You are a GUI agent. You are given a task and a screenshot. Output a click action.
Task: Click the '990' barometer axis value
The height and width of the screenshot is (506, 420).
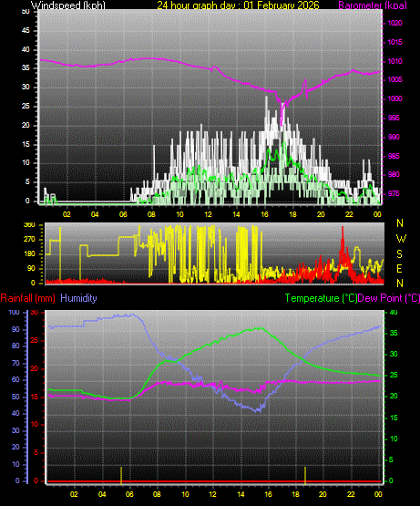click(x=394, y=137)
